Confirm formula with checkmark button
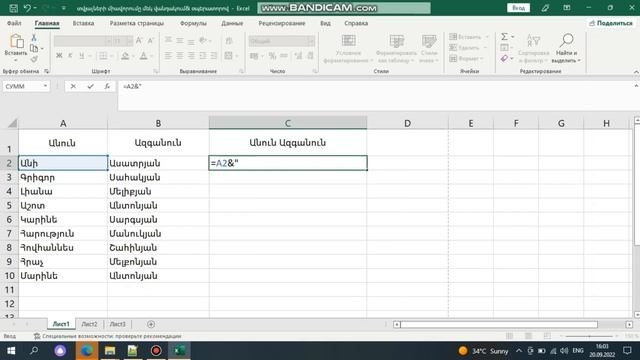 [x=90, y=86]
